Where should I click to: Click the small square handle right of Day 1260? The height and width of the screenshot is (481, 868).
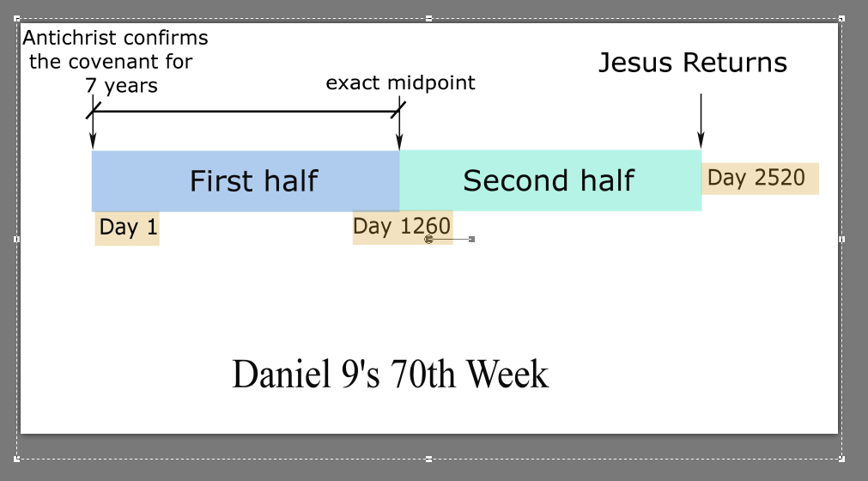click(471, 239)
